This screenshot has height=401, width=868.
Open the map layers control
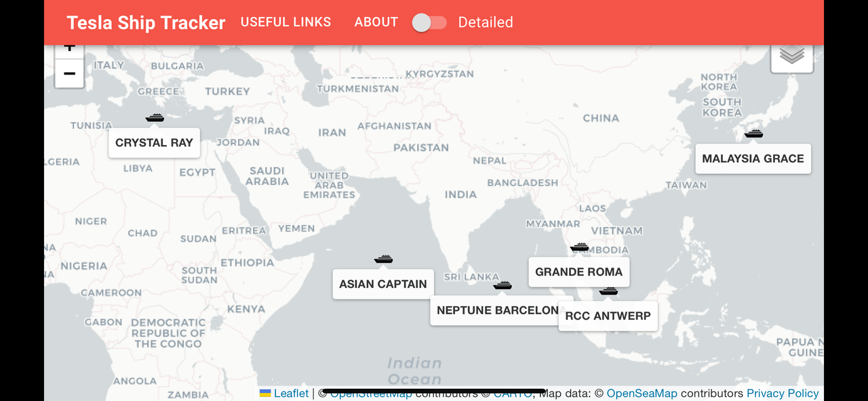tap(791, 56)
